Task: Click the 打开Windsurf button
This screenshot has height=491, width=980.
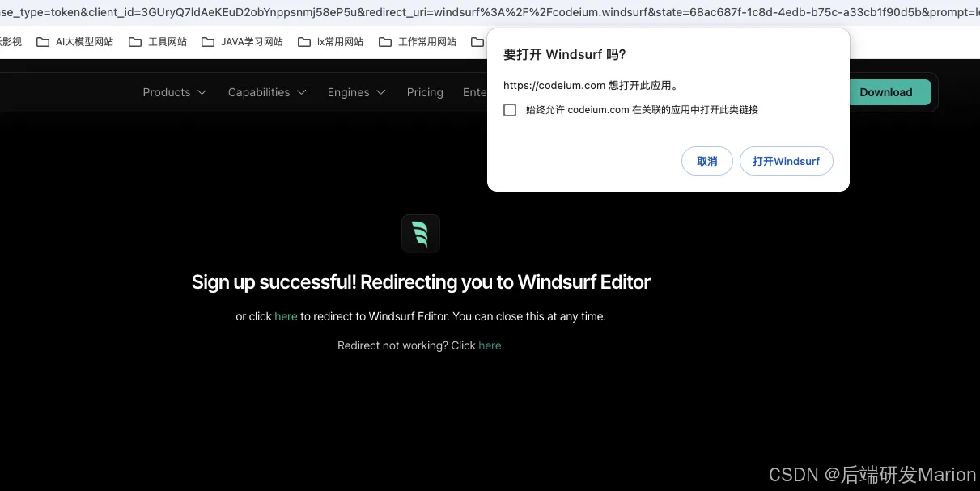Action: tap(786, 161)
